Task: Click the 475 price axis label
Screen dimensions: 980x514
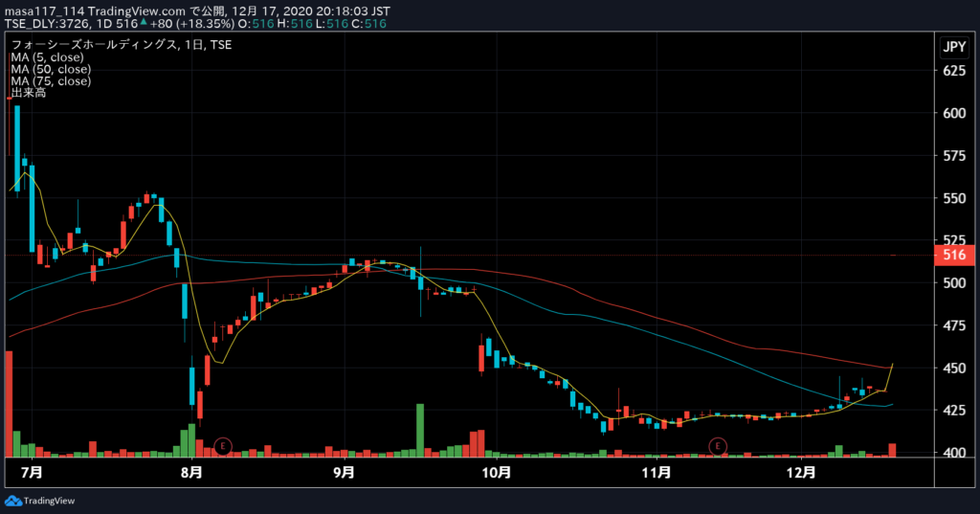Action: (x=954, y=325)
